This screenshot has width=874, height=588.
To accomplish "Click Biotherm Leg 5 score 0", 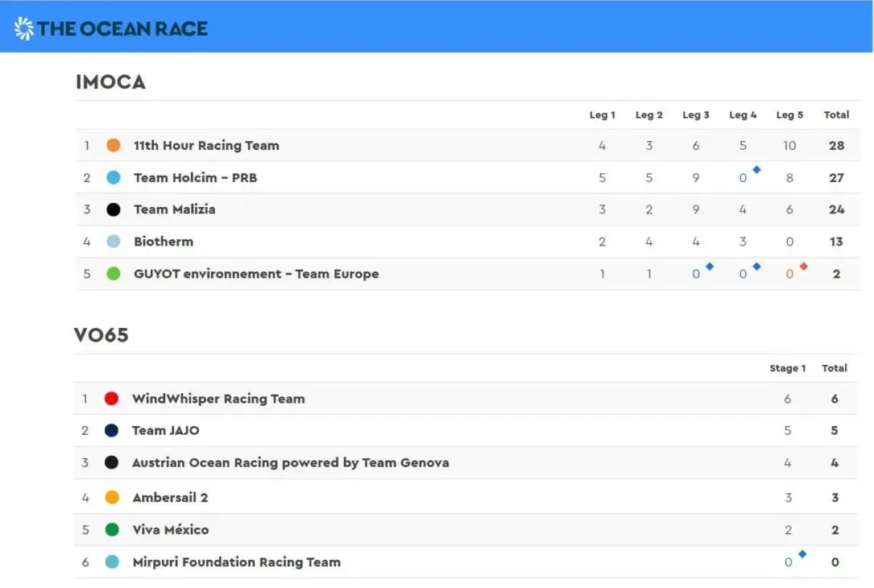I will (x=789, y=242).
